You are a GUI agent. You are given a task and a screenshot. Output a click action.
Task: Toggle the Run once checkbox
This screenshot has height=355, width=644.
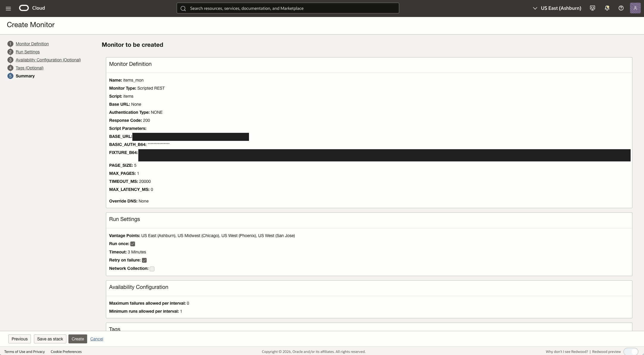click(x=133, y=244)
